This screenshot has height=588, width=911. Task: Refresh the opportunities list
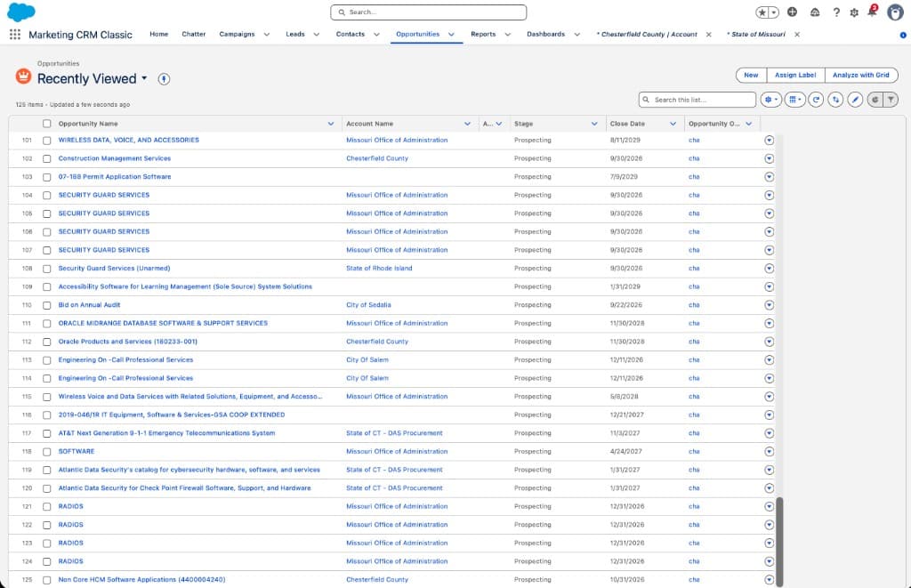pos(817,100)
